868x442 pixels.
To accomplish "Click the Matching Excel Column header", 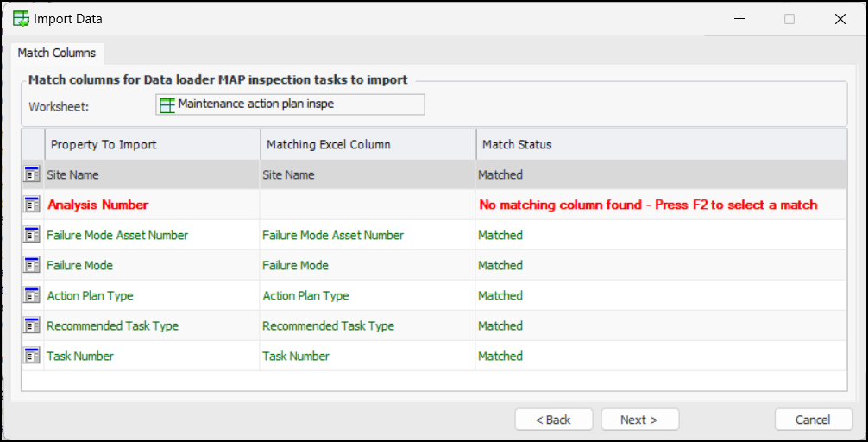I will 368,144.
